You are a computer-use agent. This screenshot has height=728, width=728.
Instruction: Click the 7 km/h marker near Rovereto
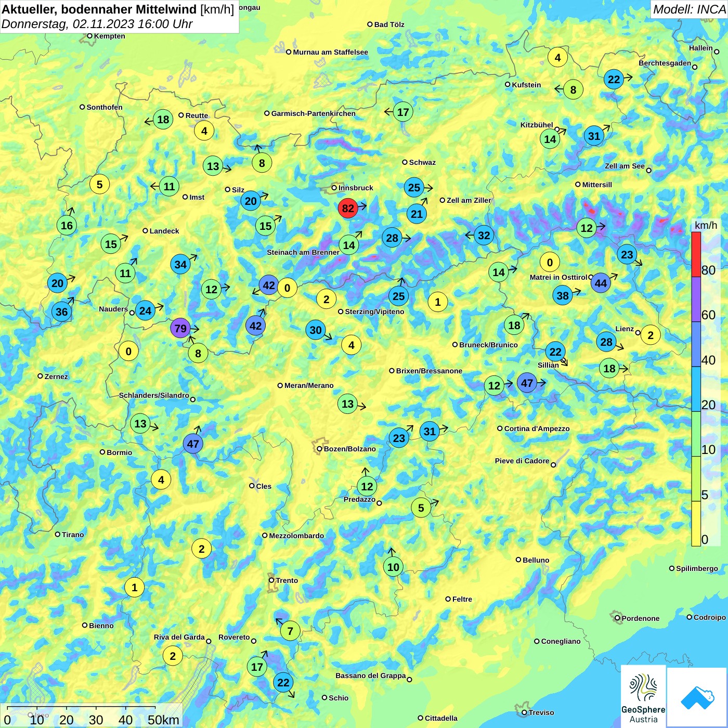click(290, 631)
